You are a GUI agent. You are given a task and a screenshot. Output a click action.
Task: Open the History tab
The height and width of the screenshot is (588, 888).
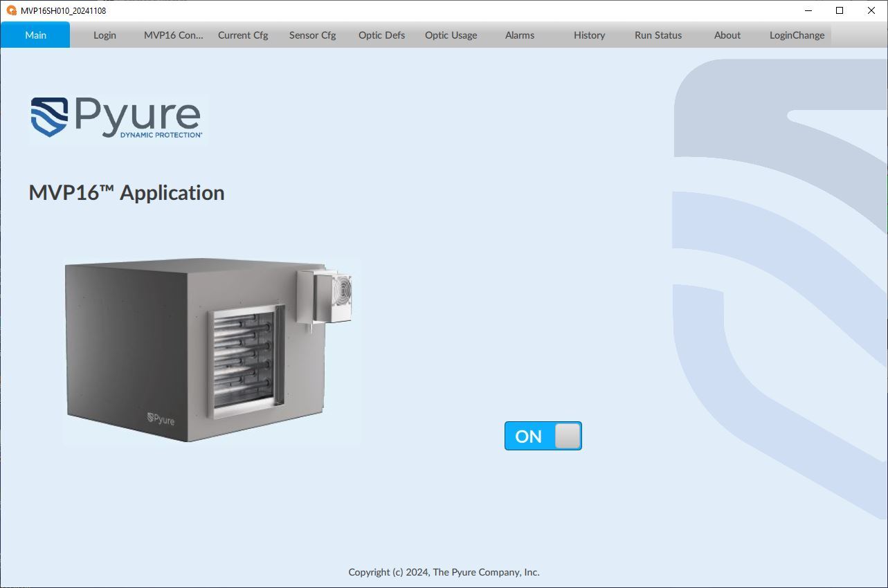pos(589,35)
